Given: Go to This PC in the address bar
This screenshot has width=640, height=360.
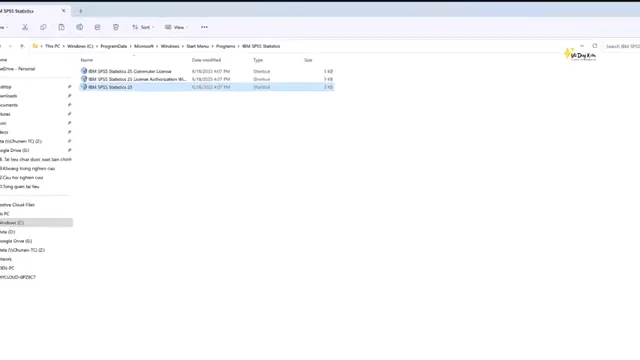Looking at the screenshot, I should point(52,46).
